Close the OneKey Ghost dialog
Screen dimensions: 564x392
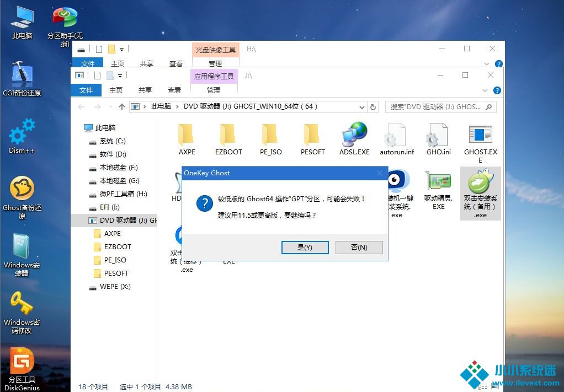pos(380,173)
